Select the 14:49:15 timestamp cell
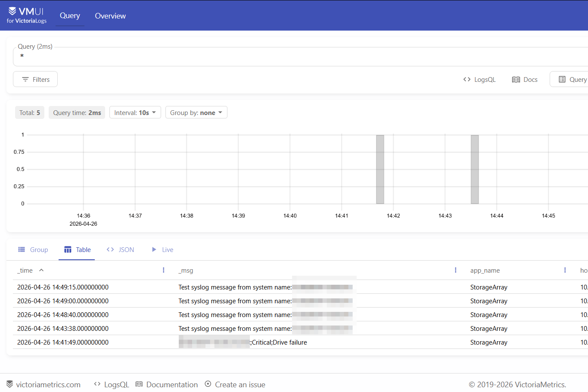The width and height of the screenshot is (588, 392). coord(63,287)
